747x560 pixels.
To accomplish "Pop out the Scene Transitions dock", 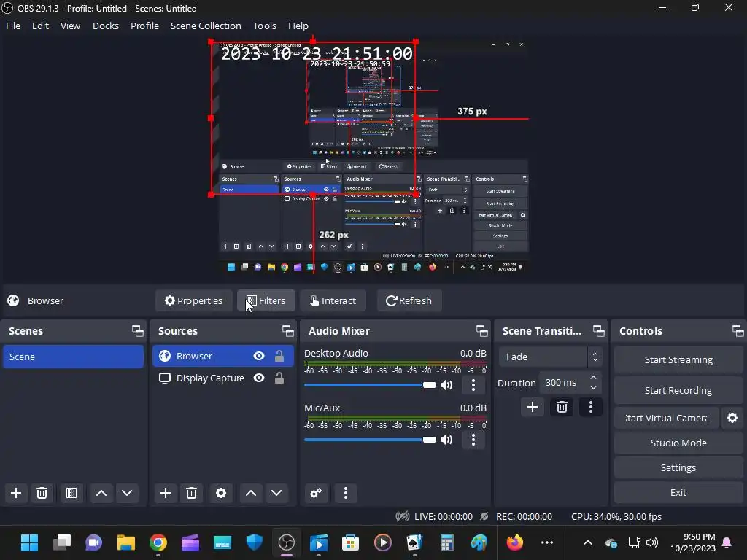I will tap(598, 331).
